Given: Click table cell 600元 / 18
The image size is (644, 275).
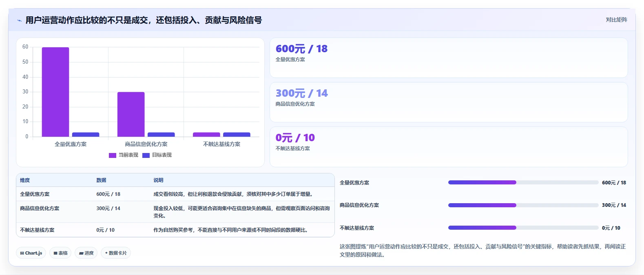Looking at the screenshot, I should point(108,194).
